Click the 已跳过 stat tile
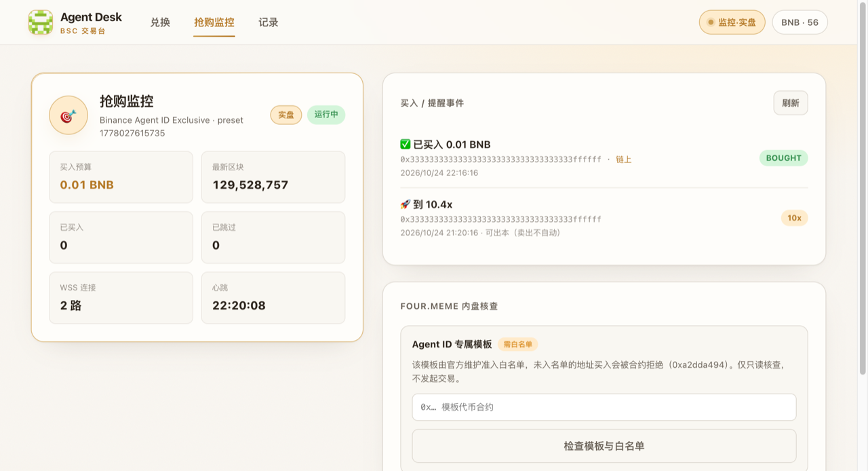The height and width of the screenshot is (471, 868). (x=273, y=238)
